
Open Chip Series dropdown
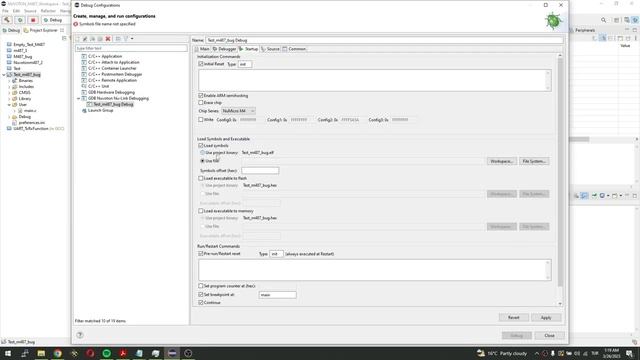pos(238,111)
